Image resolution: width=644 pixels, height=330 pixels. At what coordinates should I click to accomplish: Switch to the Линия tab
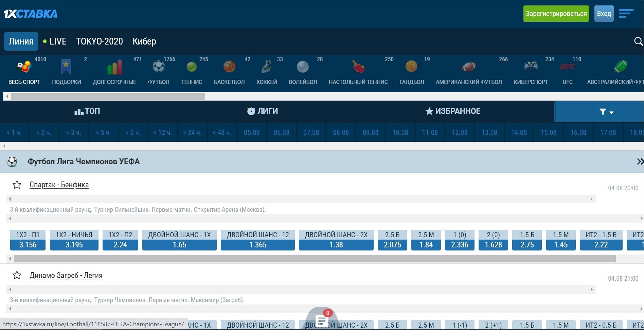click(x=21, y=41)
